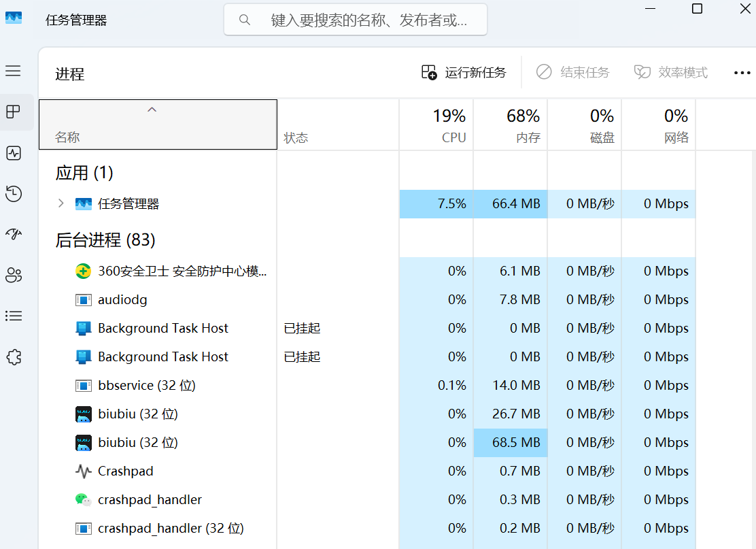The height and width of the screenshot is (549, 756).
Task: Sort processes by CPU column
Action: [x=436, y=124]
